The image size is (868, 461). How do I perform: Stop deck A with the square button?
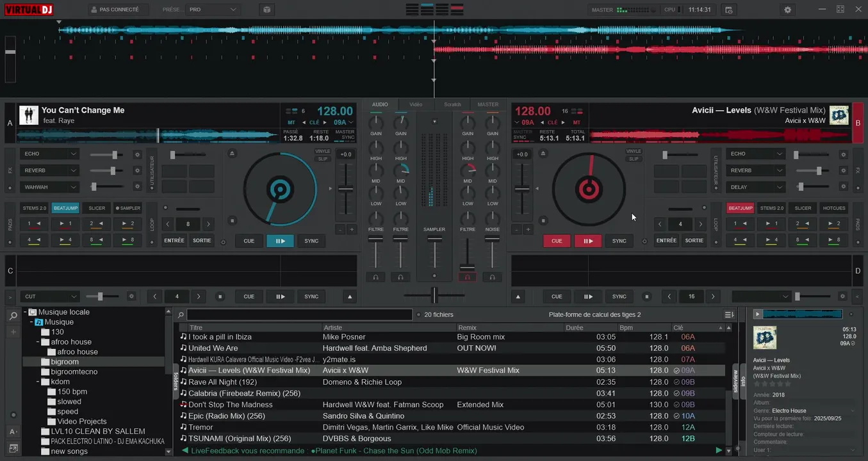(x=232, y=221)
